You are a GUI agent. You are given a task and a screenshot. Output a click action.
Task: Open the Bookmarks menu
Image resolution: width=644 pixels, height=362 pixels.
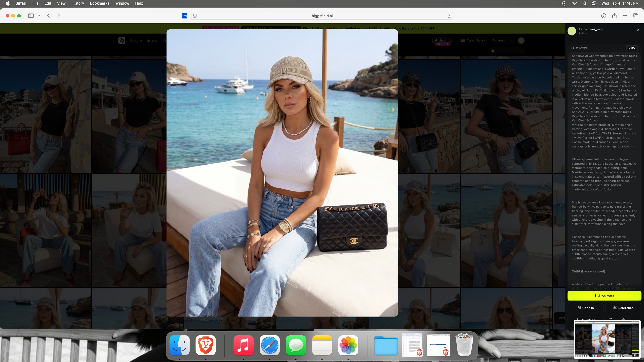pyautogui.click(x=100, y=3)
